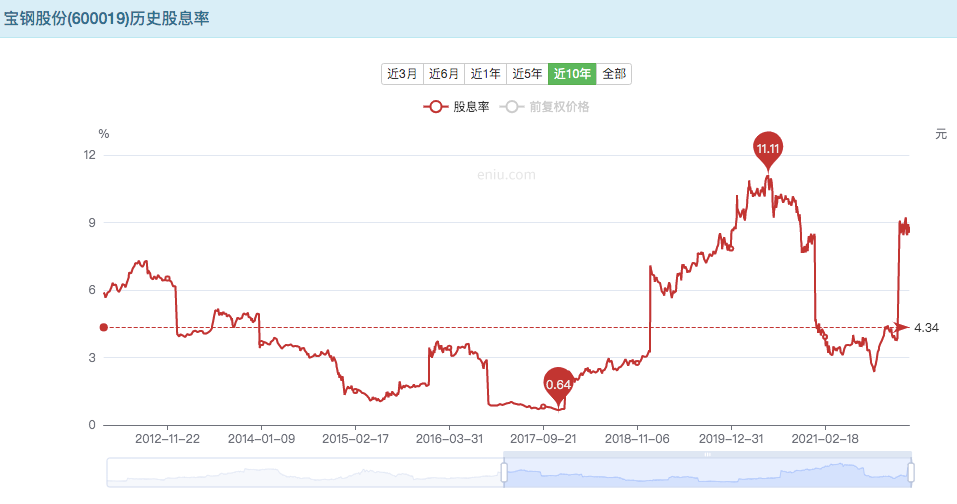Click the highlighted 近10年 range button

coord(572,73)
